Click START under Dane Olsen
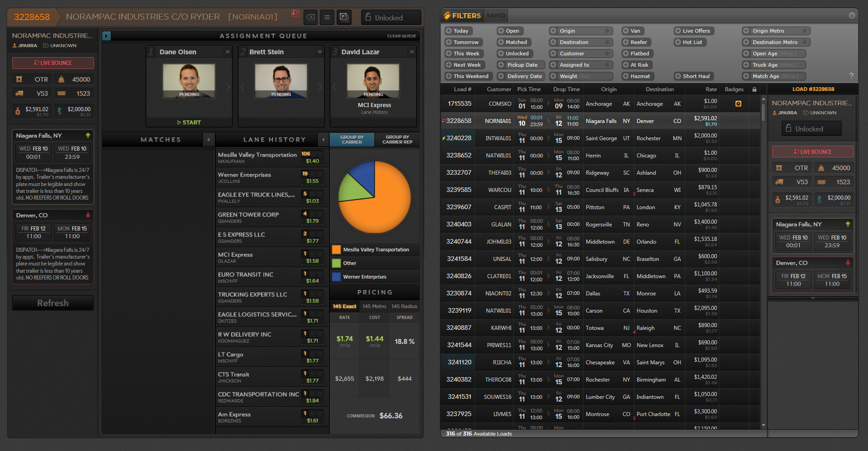Image resolution: width=868 pixels, height=451 pixels. pyautogui.click(x=189, y=123)
